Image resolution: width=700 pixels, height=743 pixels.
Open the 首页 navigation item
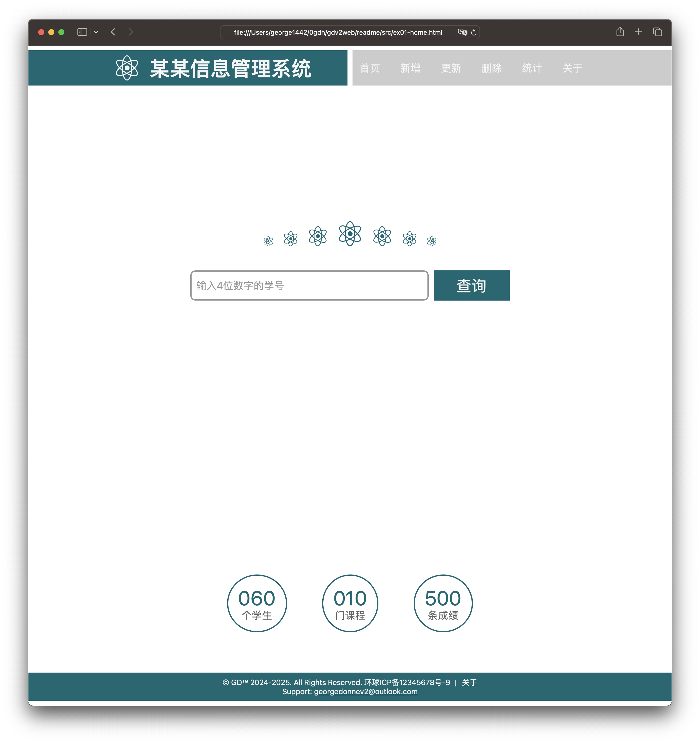click(x=370, y=68)
